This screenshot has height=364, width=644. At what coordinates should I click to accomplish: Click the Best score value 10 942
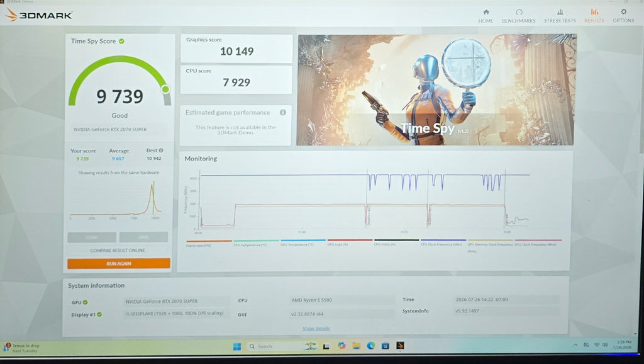tap(153, 158)
